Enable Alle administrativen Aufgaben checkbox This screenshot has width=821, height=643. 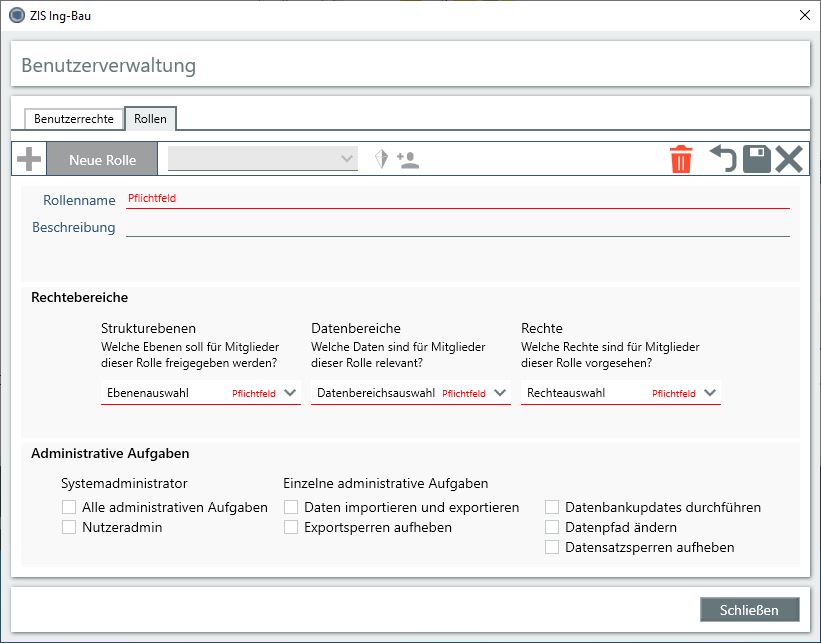(69, 507)
